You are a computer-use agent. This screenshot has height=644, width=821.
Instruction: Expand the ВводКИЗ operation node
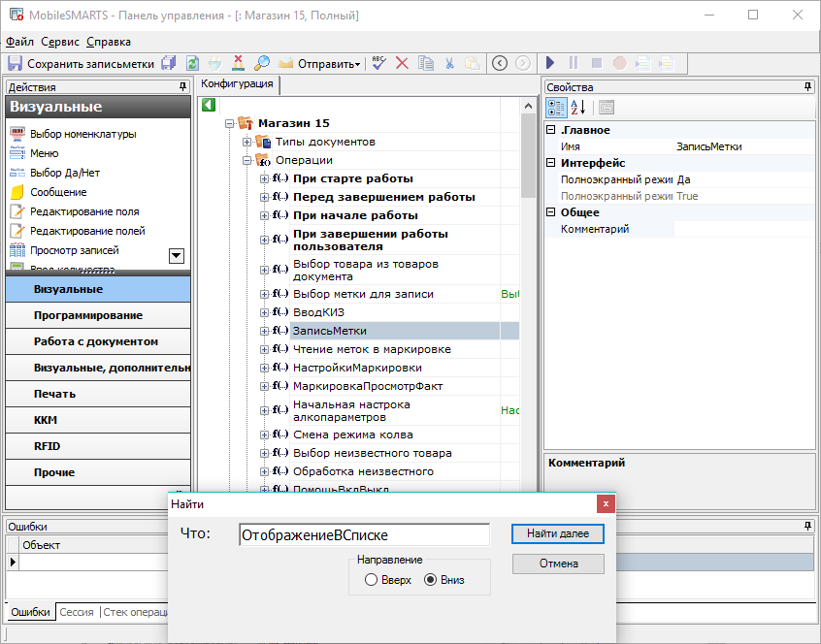click(x=264, y=312)
